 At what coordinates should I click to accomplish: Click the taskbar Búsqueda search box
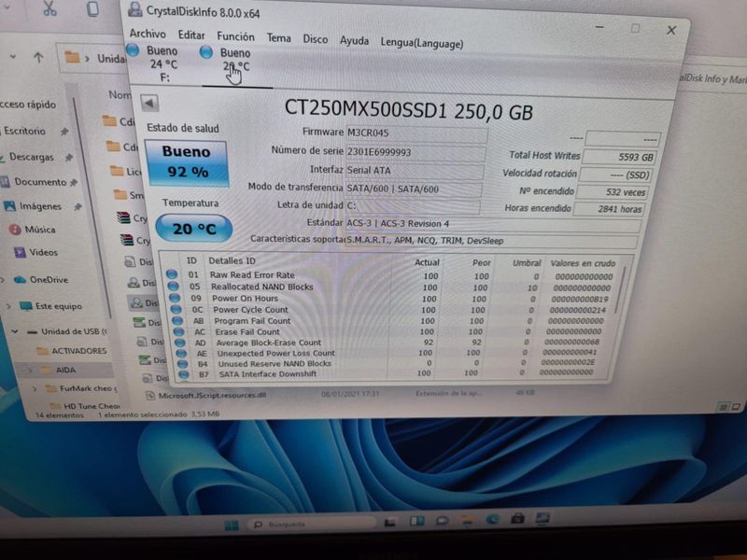tap(311, 525)
